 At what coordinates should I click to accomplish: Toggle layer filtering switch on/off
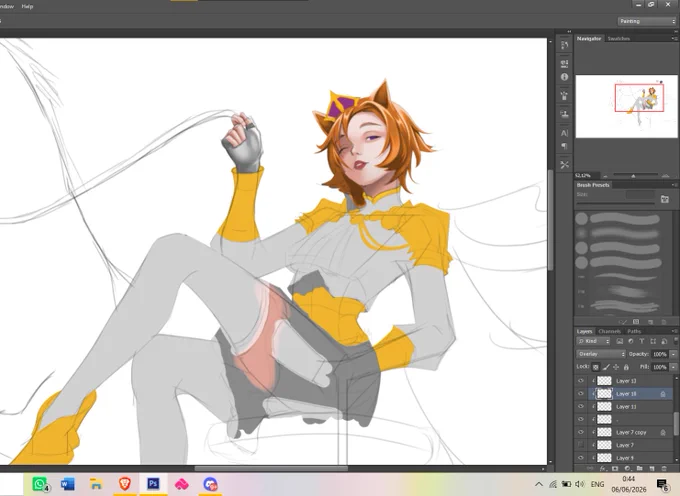[675, 340]
